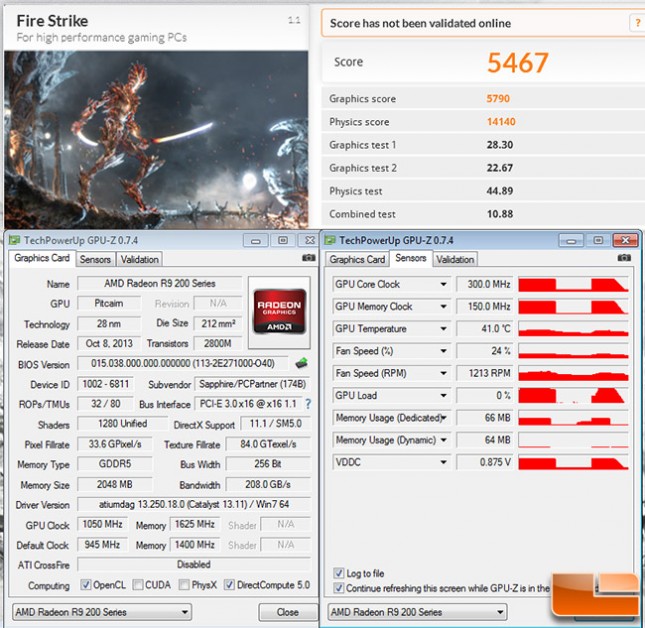Image resolution: width=645 pixels, height=628 pixels.
Task: Click the Radeon Graphics AMD logo
Action: click(x=279, y=311)
